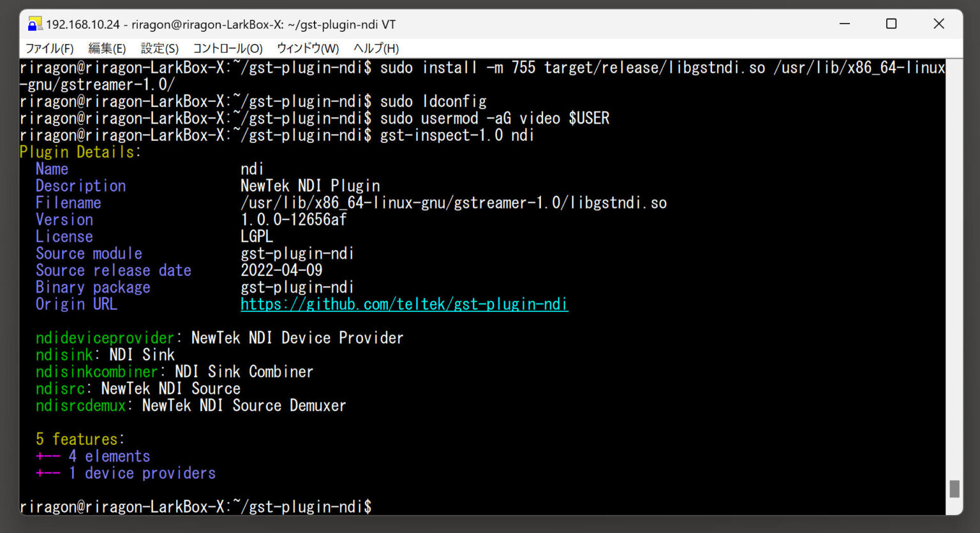Click the ndideviceprovider element name
980x533 pixels.
point(104,337)
